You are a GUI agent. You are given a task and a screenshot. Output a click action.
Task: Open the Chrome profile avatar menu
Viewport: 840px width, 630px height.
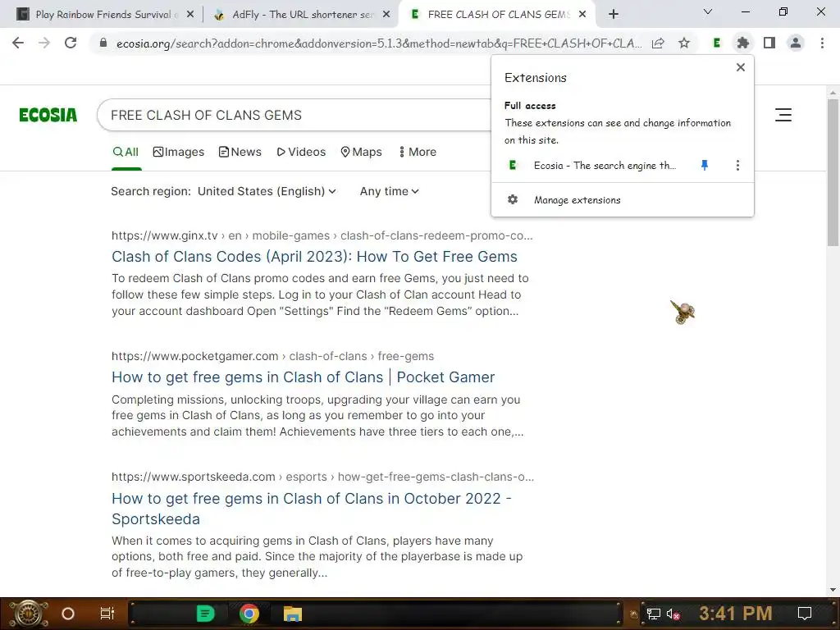(796, 43)
